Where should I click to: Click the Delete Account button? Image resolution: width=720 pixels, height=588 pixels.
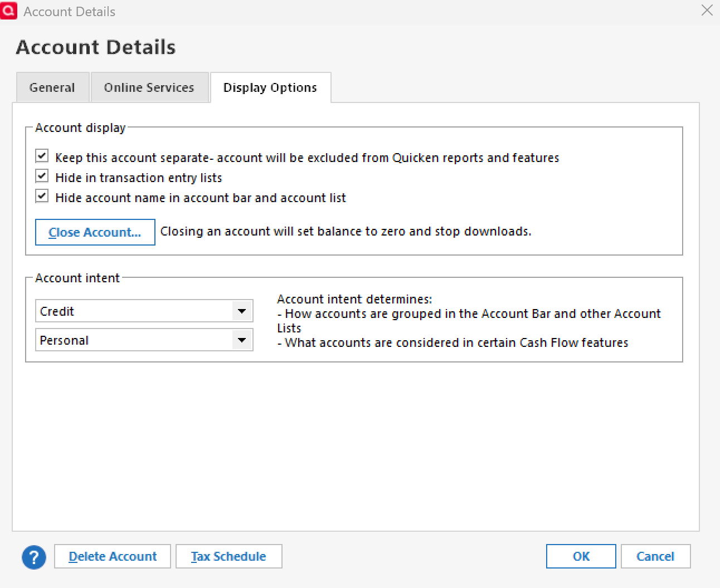[x=113, y=557]
